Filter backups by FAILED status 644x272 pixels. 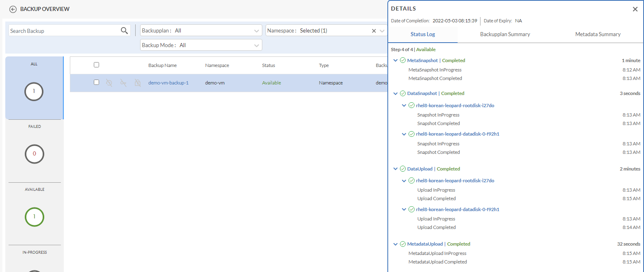click(x=35, y=151)
